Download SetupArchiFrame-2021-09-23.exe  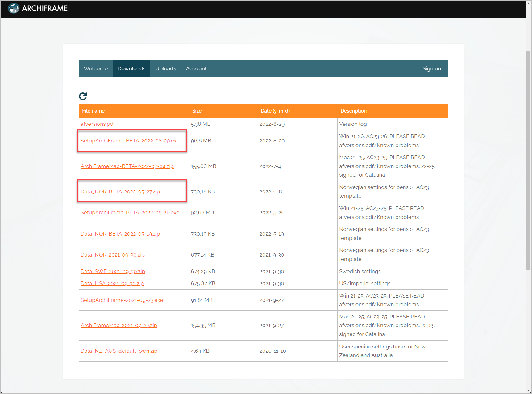pyautogui.click(x=122, y=300)
